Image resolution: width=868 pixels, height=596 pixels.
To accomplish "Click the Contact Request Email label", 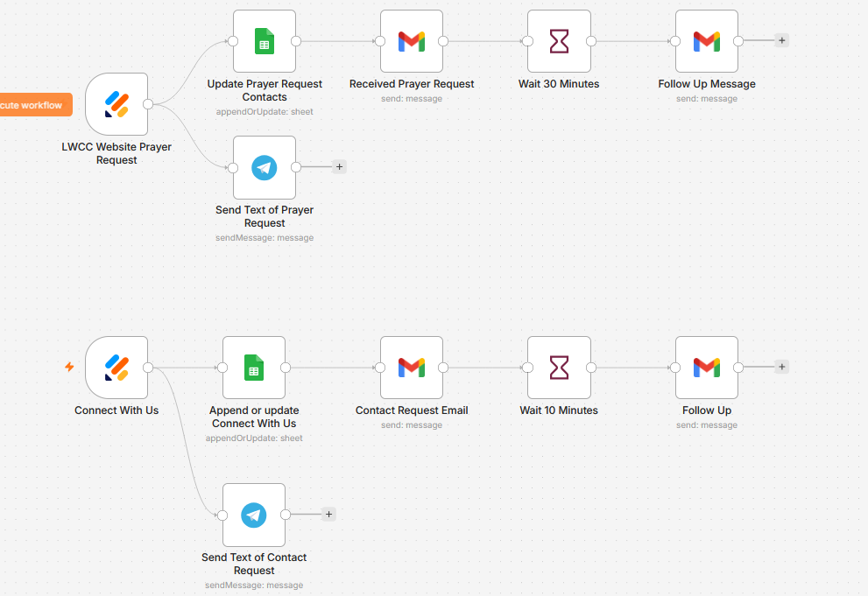I will point(412,410).
